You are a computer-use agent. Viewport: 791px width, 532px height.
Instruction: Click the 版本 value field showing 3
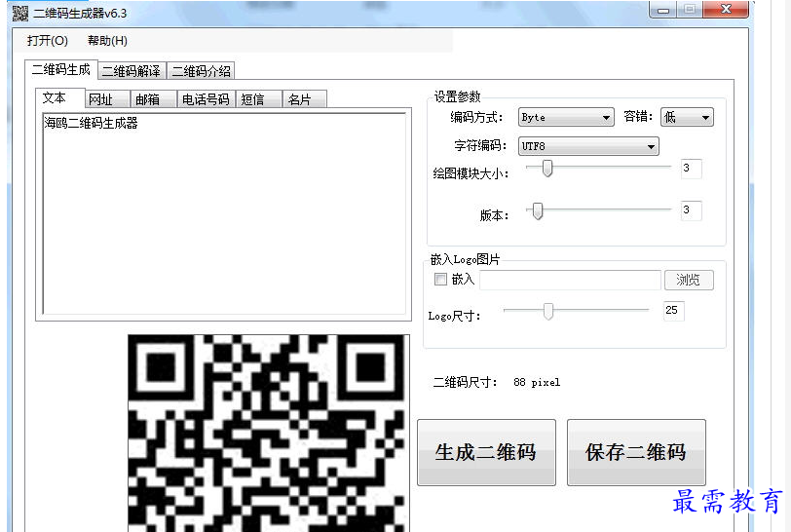click(691, 210)
